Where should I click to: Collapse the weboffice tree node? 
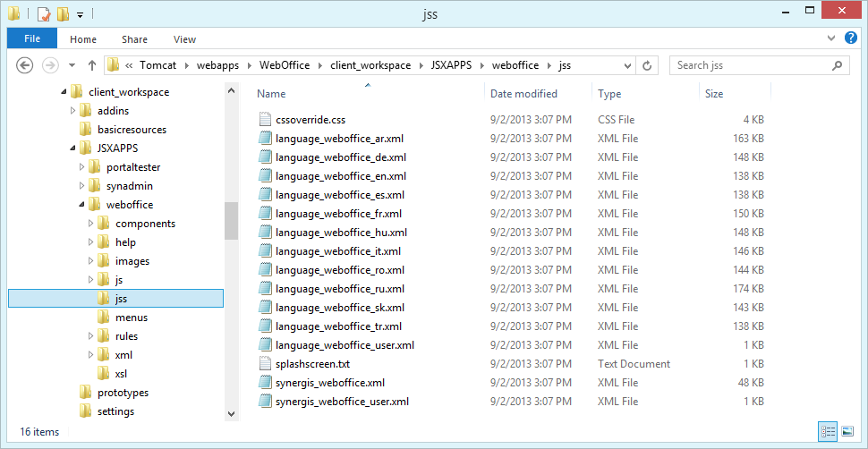(82, 206)
